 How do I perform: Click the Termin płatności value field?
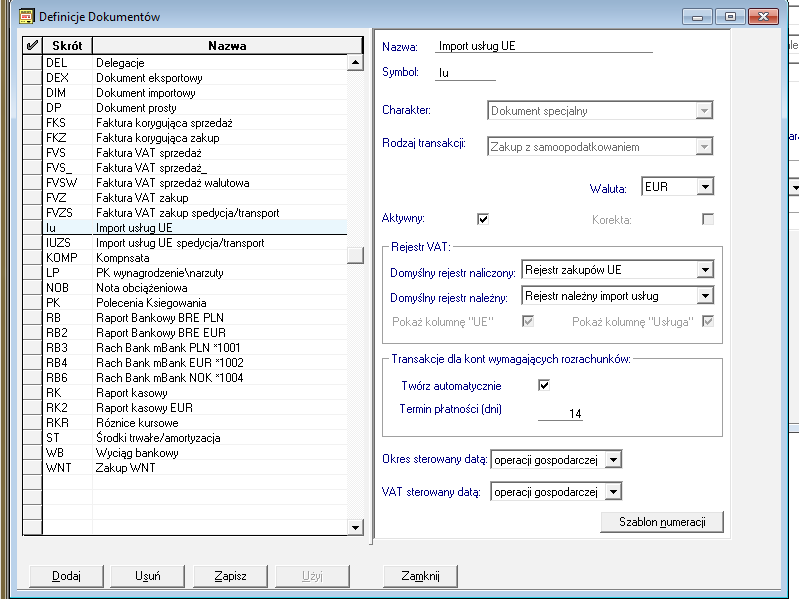pos(560,413)
